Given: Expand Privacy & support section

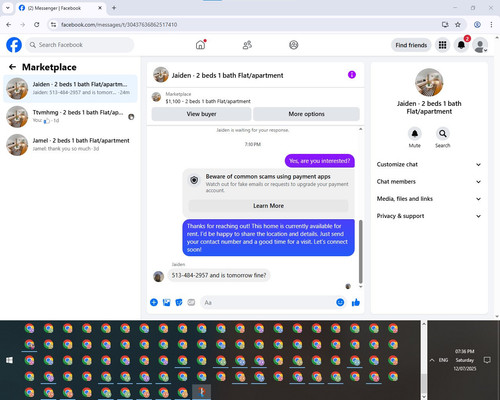Looking at the screenshot, I should [429, 216].
